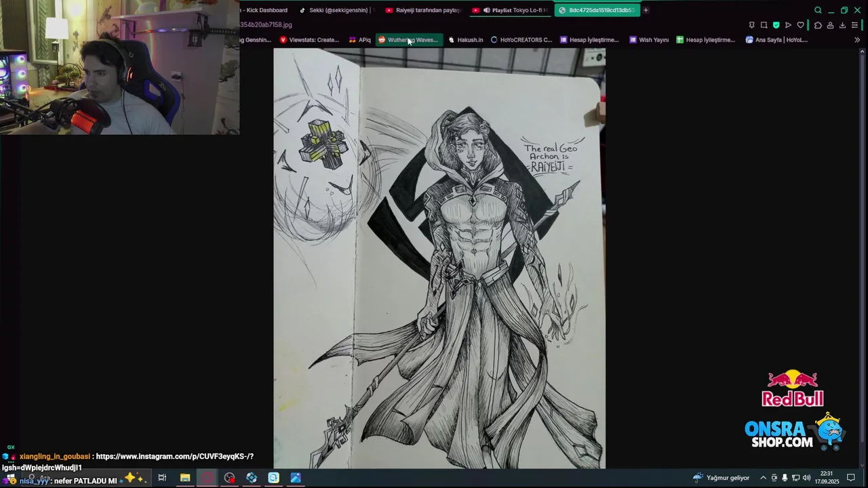868x488 pixels.
Task: Open the downloads icon
Action: click(x=842, y=25)
